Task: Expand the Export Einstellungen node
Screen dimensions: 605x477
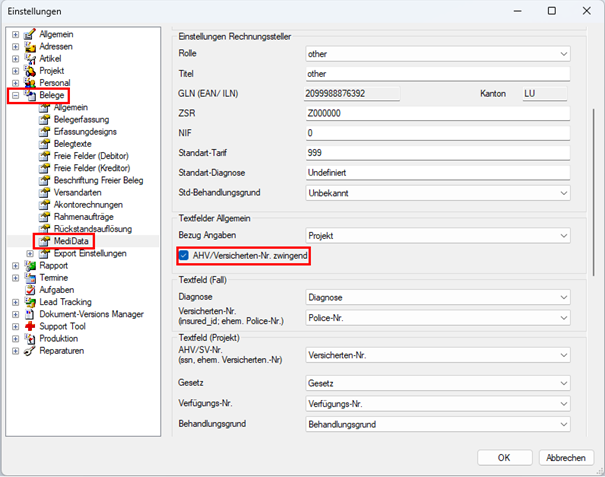Action: tap(30, 254)
